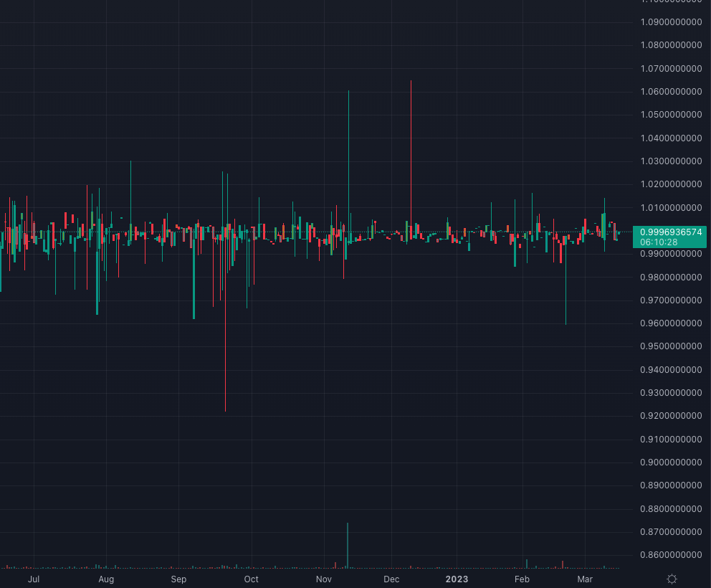Viewport: 711px width, 588px height.
Task: Click the Dec time axis label
Action: pyautogui.click(x=391, y=579)
